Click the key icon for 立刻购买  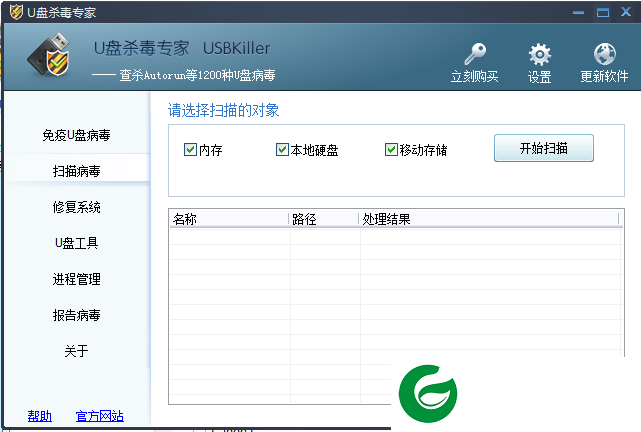(475, 54)
